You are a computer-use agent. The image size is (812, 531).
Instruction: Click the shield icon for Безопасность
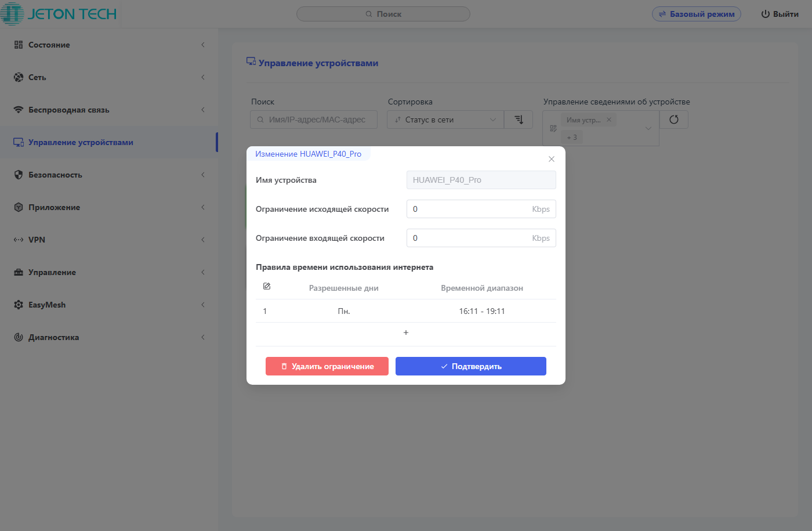[19, 175]
